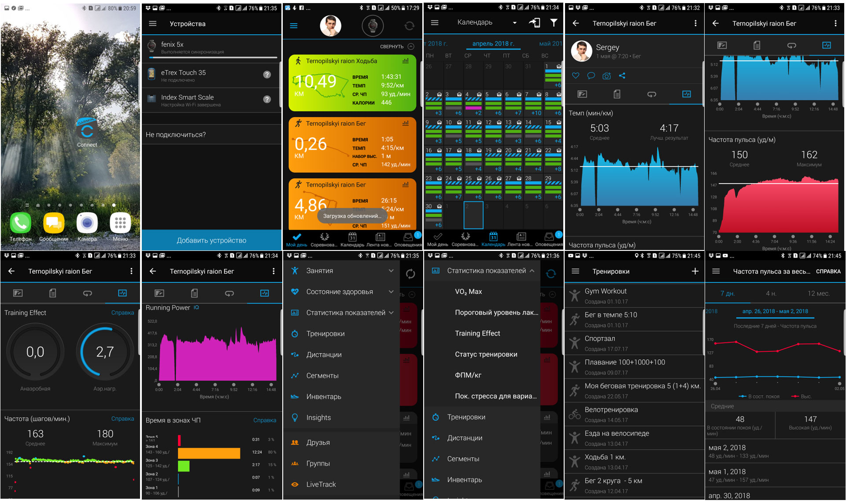This screenshot has height=504, width=846.
Task: Open the Phone app in home dock
Action: click(20, 224)
